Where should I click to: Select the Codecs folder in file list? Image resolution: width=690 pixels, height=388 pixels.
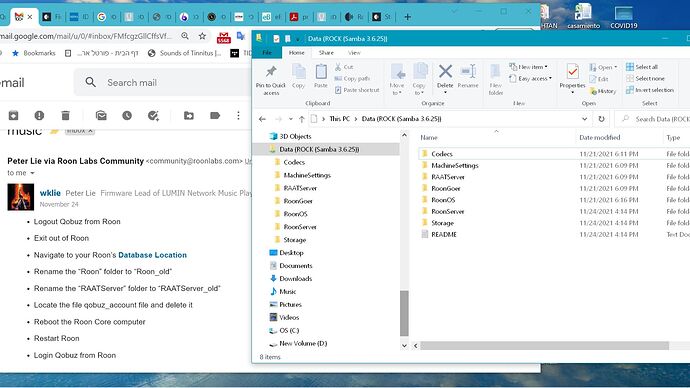[441, 154]
